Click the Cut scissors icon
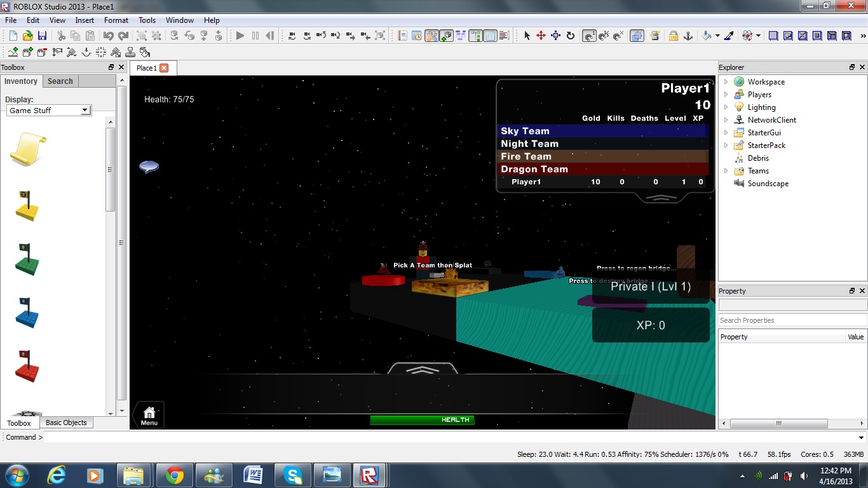 [62, 36]
